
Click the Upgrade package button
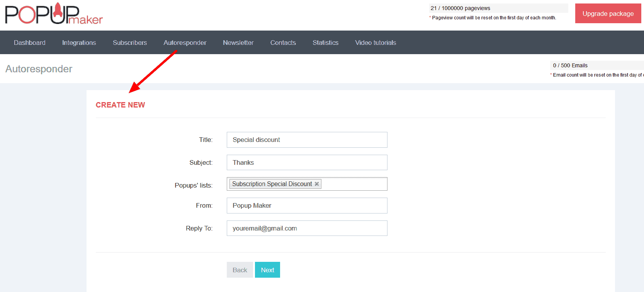tap(608, 14)
